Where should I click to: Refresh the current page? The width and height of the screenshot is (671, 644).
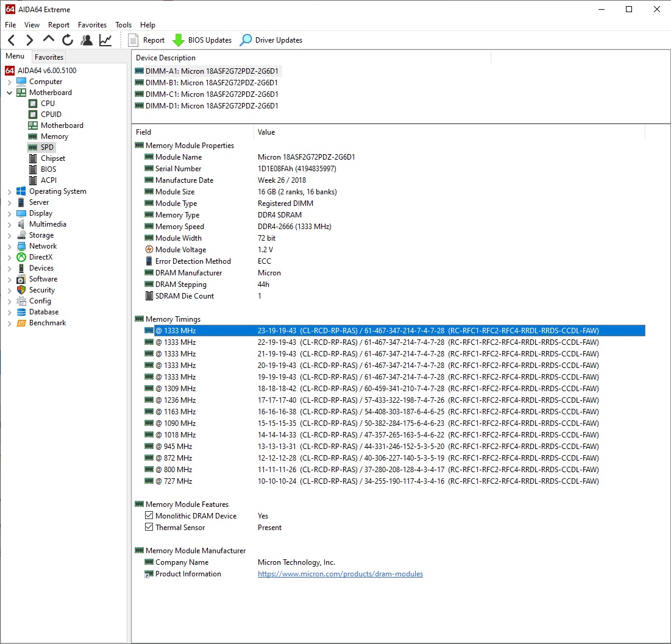[68, 40]
